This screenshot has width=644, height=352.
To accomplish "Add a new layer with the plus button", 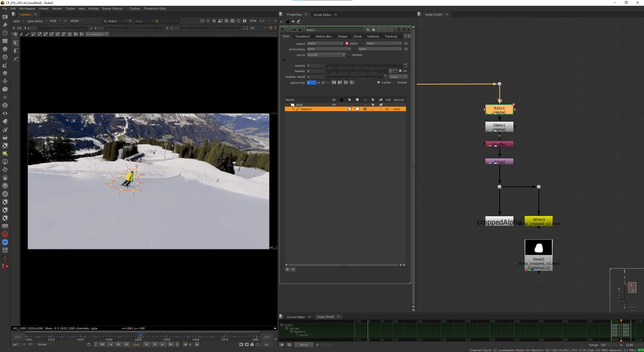I will 287,270.
